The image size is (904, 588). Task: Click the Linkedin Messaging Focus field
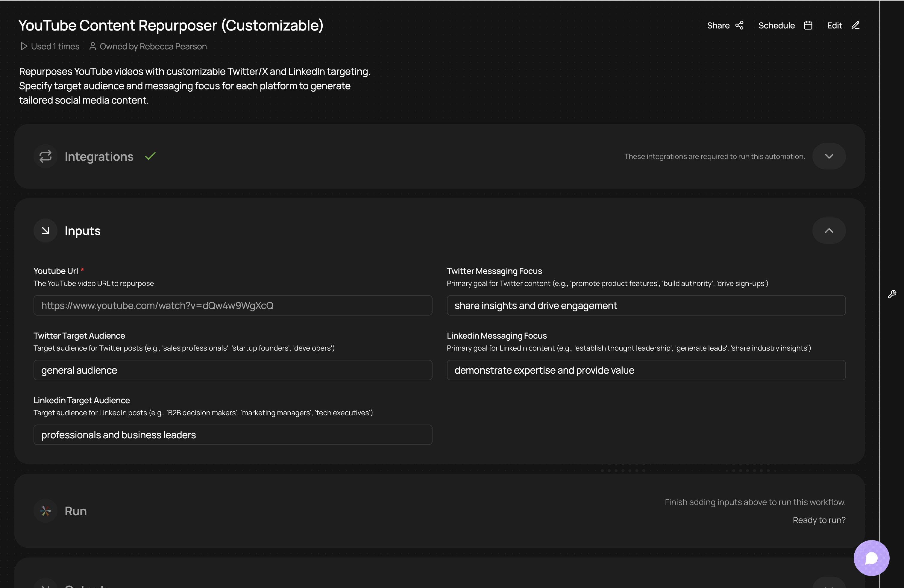646,370
